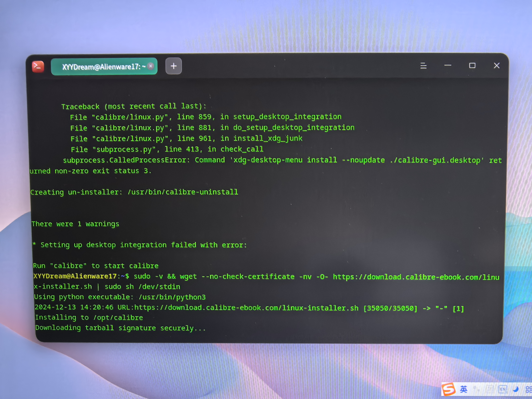The image size is (532, 399).
Task: Click the Sogou input method logo
Action: (x=449, y=389)
